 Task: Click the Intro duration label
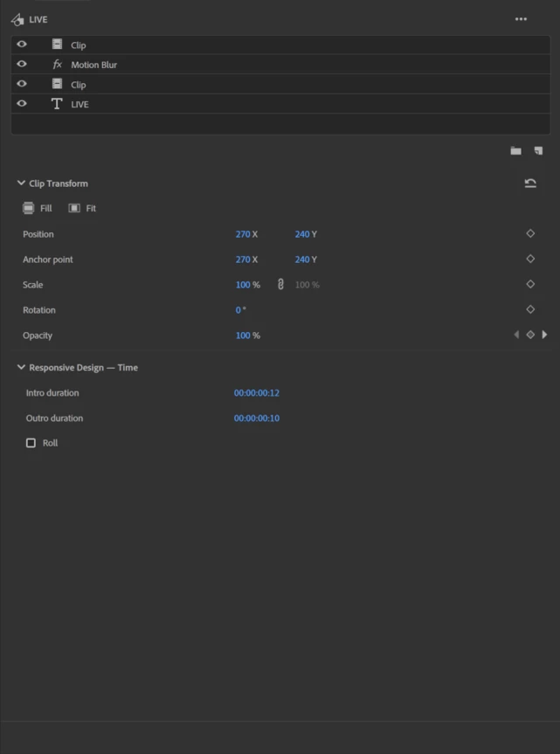[x=52, y=393]
